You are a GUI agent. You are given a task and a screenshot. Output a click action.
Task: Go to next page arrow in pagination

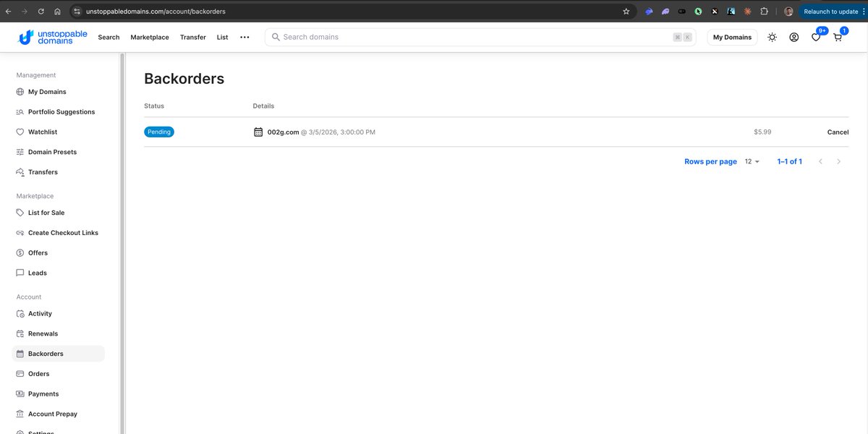point(838,162)
